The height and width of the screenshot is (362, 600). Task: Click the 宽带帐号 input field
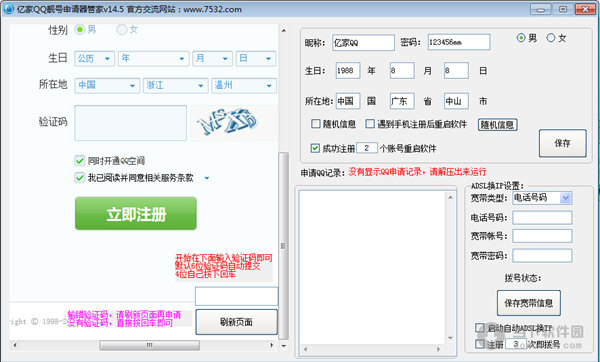click(542, 236)
